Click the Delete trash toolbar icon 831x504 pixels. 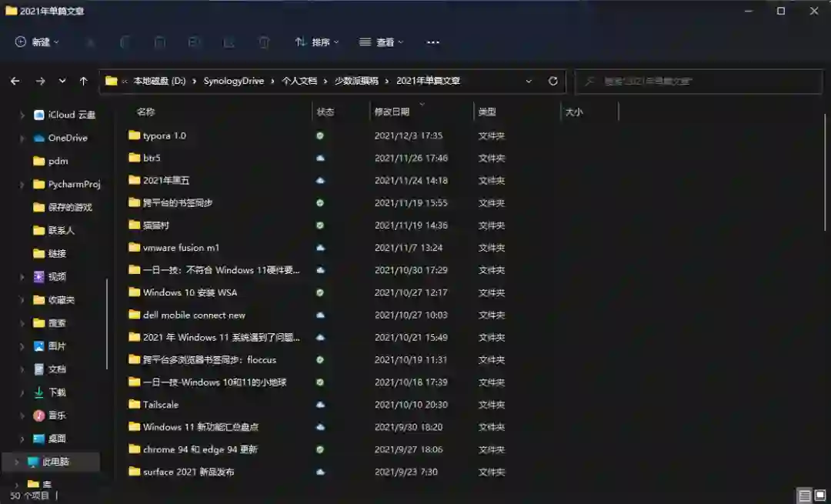pos(264,42)
